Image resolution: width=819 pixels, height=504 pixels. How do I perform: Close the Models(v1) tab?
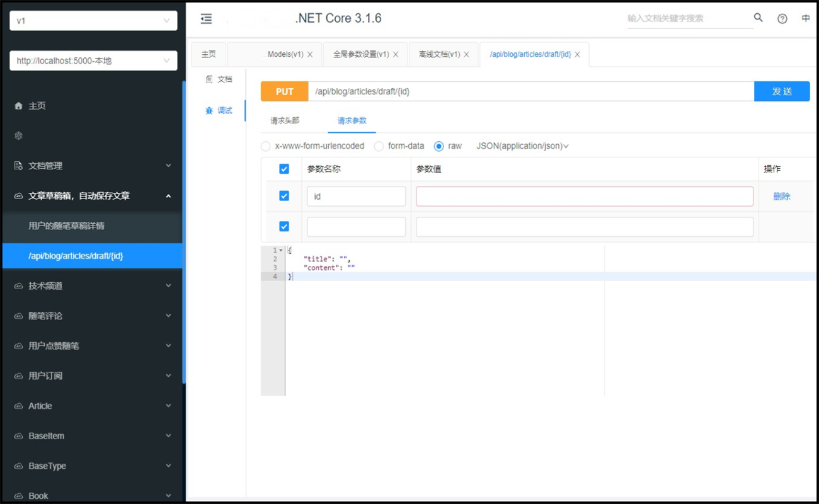(x=310, y=55)
